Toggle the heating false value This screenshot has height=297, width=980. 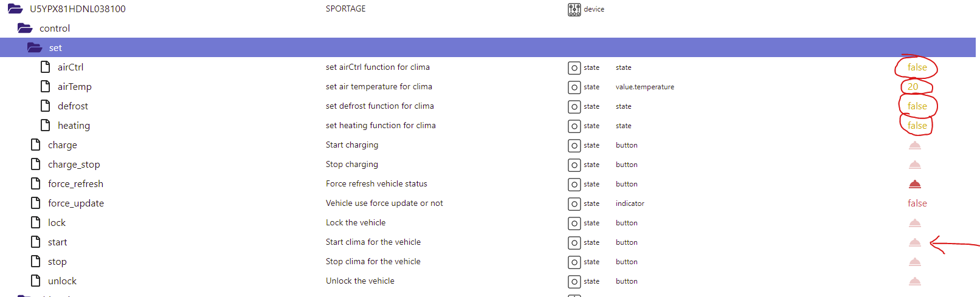pyautogui.click(x=917, y=126)
